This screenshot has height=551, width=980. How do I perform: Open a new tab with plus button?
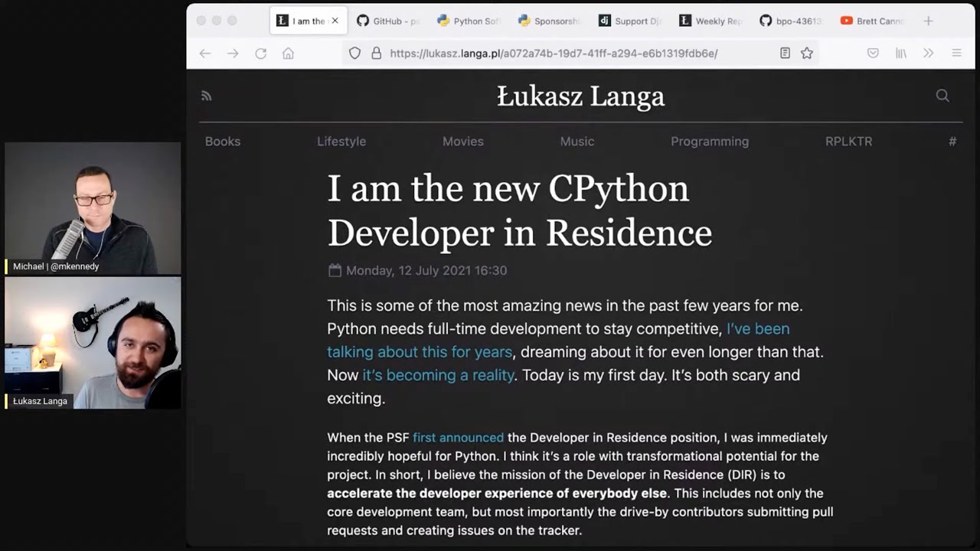click(928, 21)
